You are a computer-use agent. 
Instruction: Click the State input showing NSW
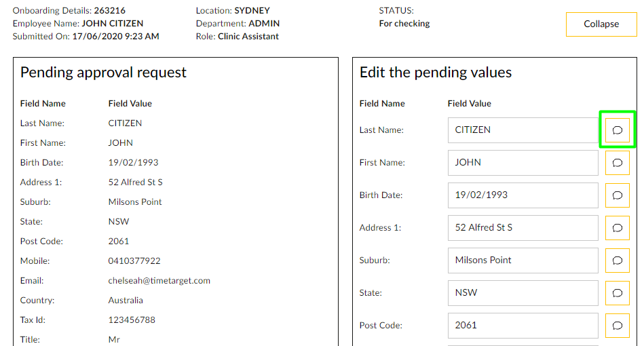coord(523,293)
